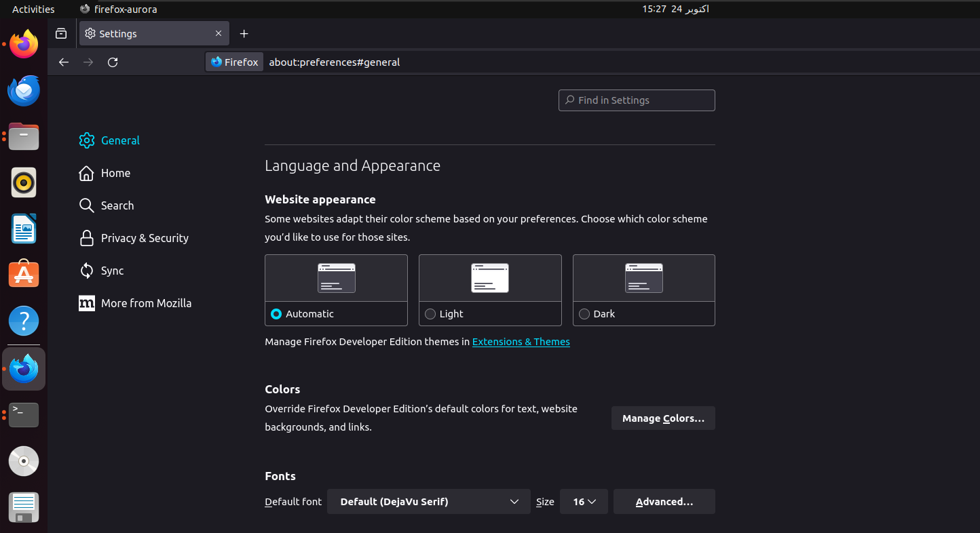Open the Sync pane label
The height and width of the screenshot is (533, 980).
(x=112, y=271)
